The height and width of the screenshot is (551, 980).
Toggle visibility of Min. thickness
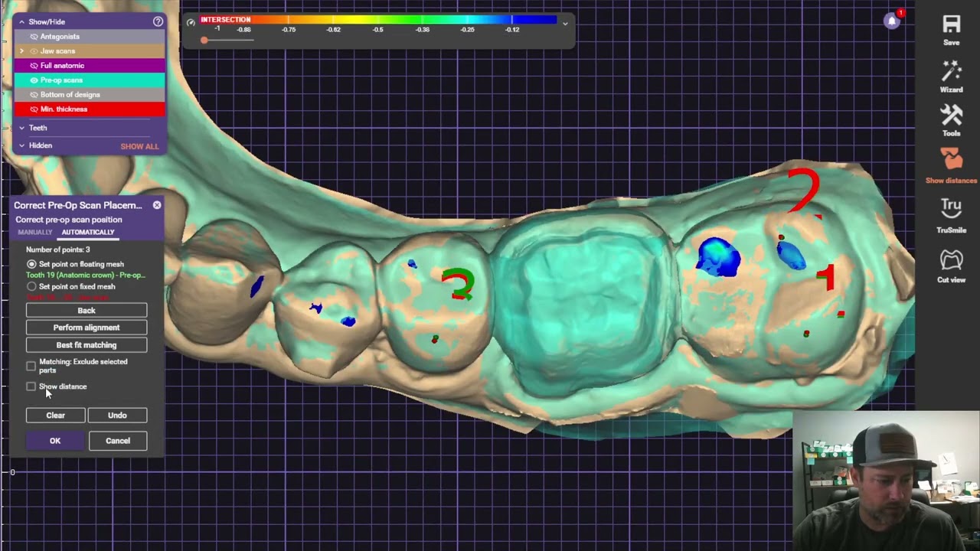[x=34, y=109]
